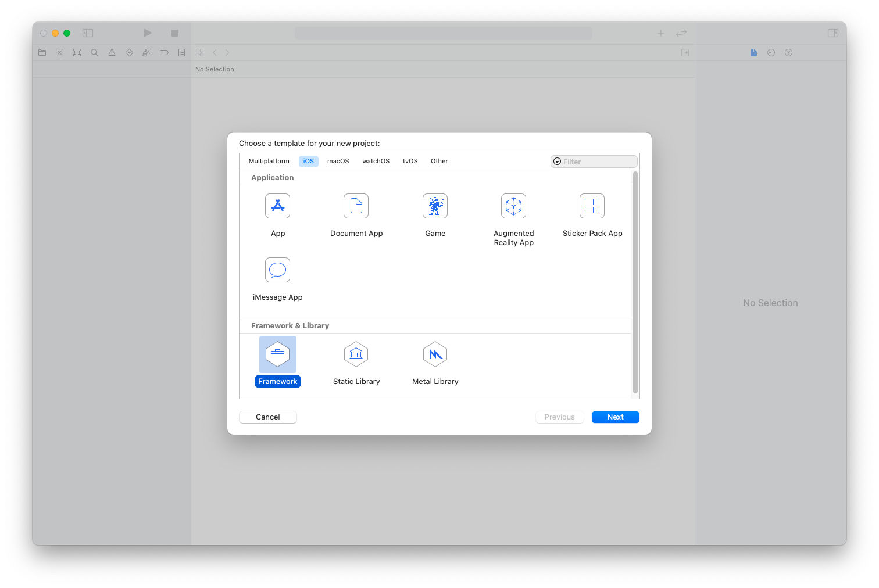The width and height of the screenshot is (879, 588).
Task: Open the Source Control navigator
Action: (x=59, y=52)
